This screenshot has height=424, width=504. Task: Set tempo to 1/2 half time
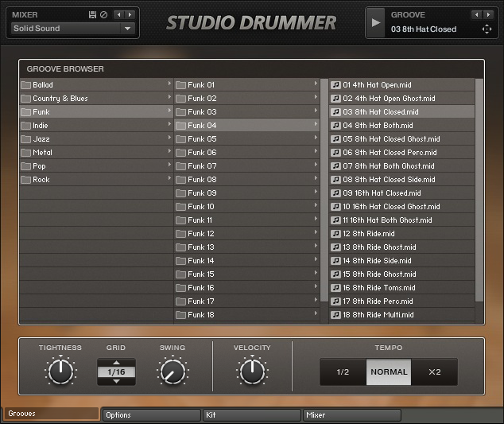pos(343,371)
